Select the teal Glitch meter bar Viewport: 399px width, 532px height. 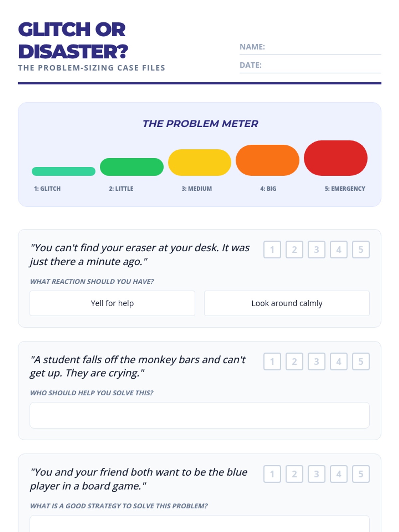click(64, 171)
